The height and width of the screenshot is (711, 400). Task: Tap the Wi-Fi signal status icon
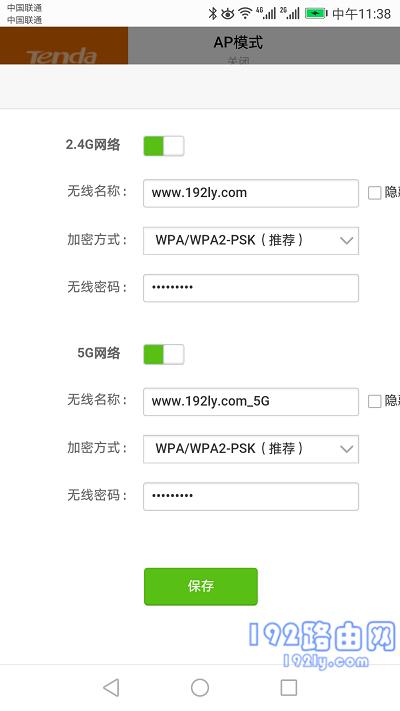pos(245,14)
